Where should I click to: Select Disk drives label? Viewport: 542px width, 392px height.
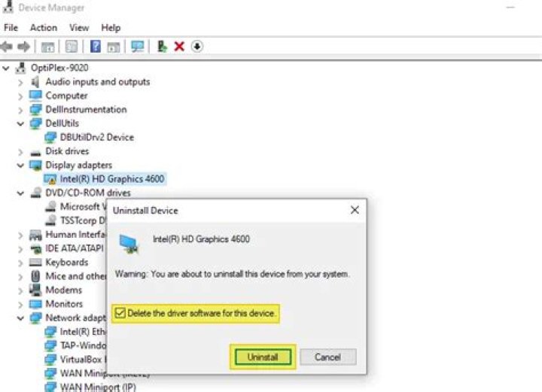click(67, 151)
